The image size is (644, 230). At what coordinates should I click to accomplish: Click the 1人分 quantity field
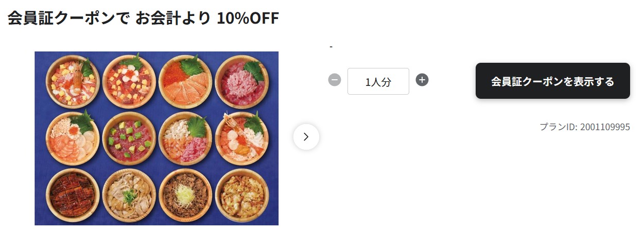point(378,81)
